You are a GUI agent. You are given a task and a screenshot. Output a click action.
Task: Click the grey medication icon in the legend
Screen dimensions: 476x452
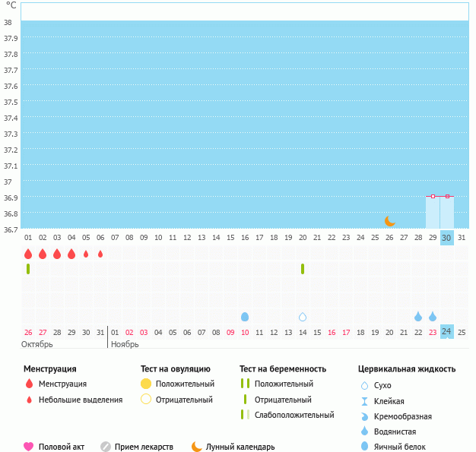coord(106,447)
